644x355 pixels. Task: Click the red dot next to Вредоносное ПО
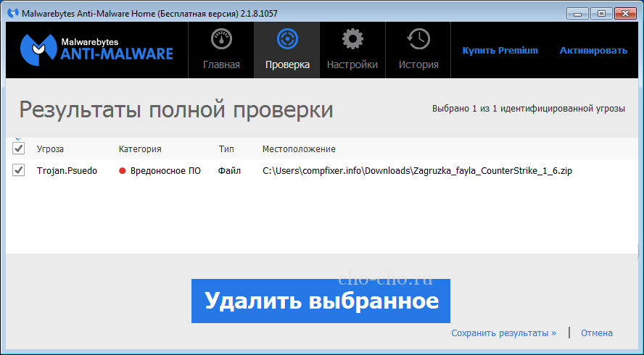(x=123, y=171)
